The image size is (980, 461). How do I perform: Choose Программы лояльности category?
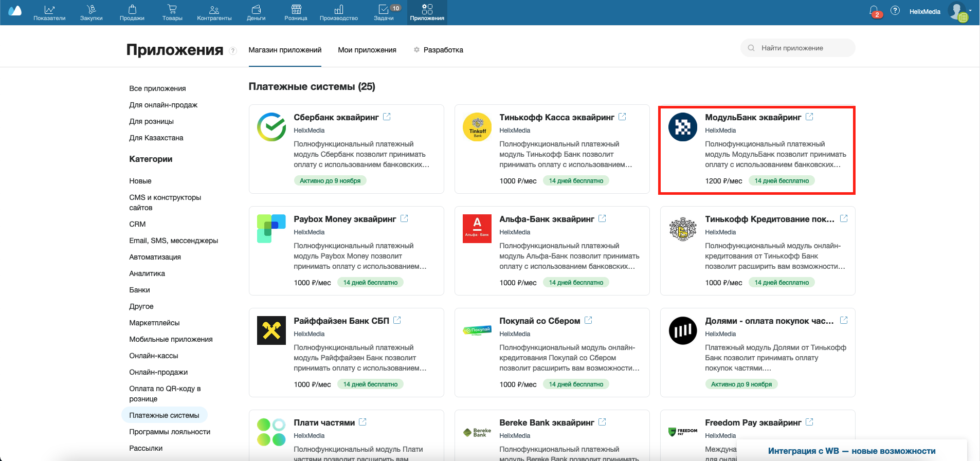pos(170,432)
